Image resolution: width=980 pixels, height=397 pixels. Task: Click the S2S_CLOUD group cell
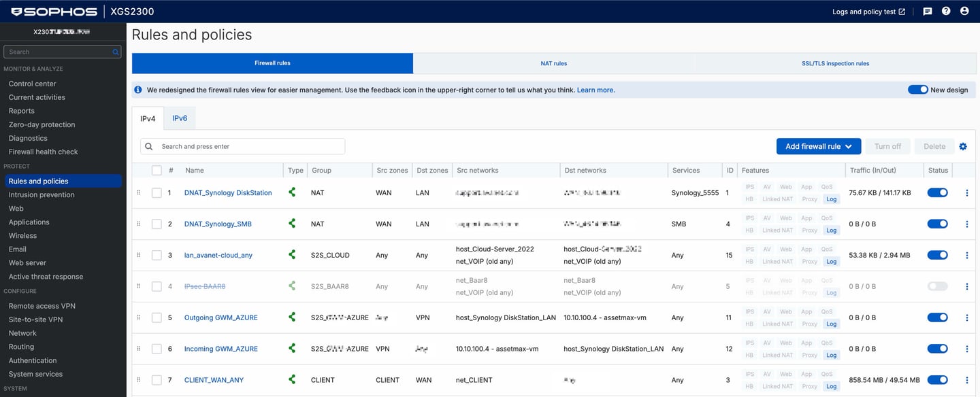(331, 256)
